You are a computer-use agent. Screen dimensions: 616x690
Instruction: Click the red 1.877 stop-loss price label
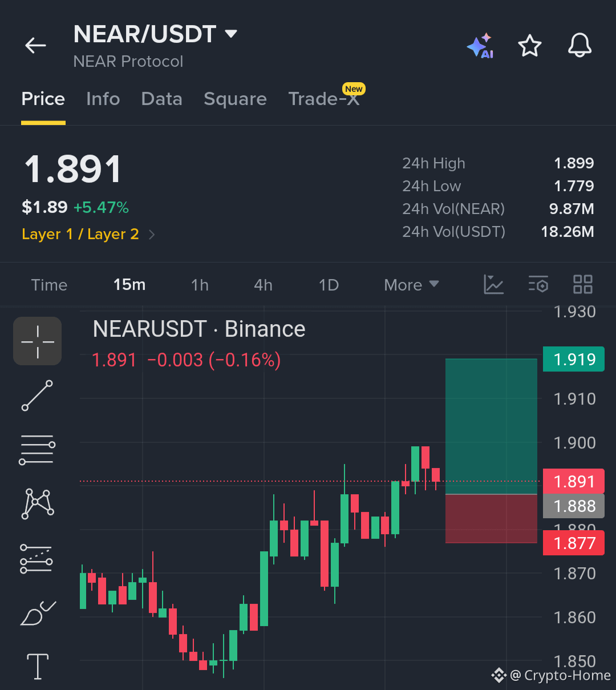tap(574, 543)
